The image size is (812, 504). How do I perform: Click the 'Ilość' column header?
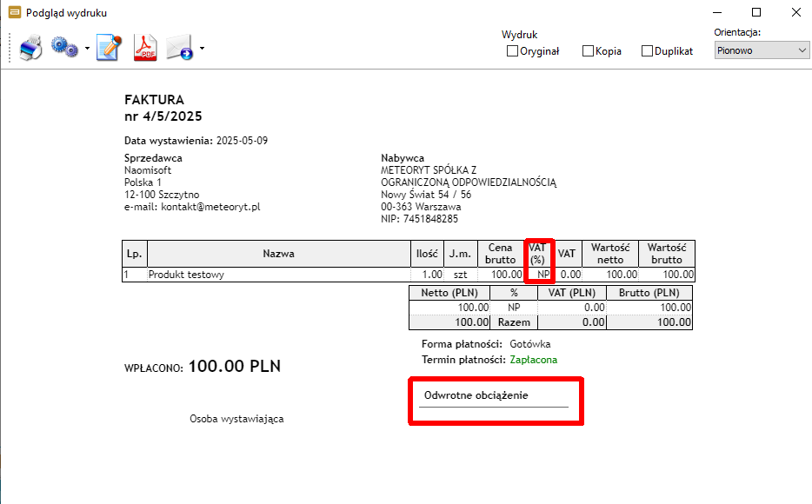pos(427,254)
